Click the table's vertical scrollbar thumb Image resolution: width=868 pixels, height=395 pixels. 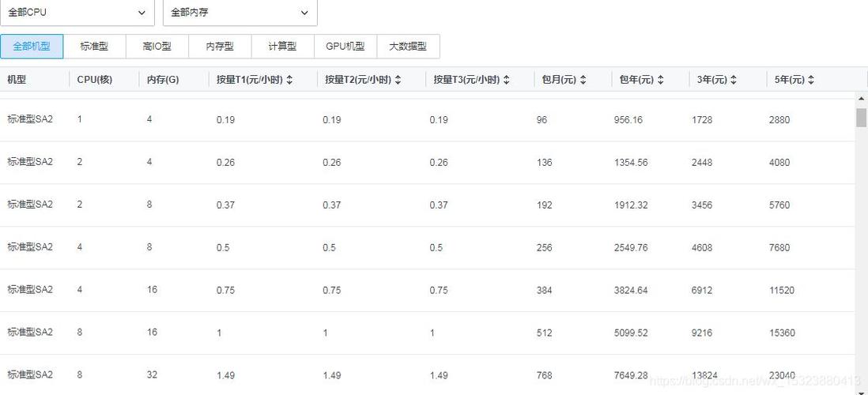click(x=862, y=117)
